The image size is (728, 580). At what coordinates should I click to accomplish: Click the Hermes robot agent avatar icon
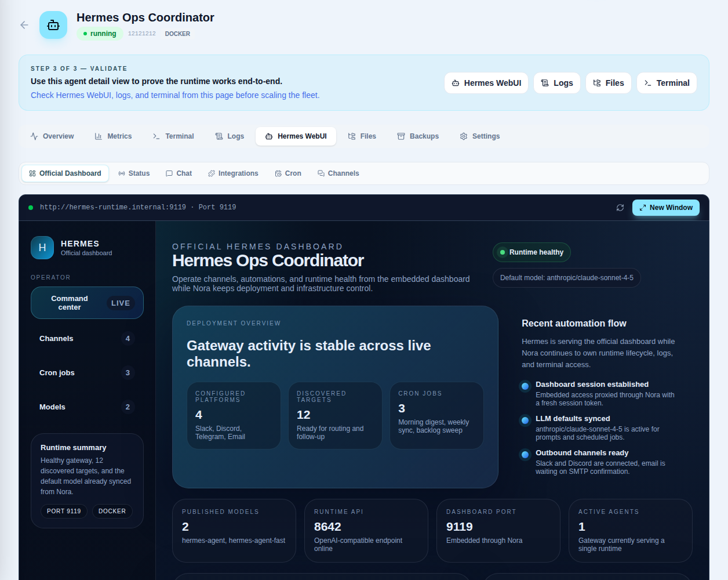[53, 25]
